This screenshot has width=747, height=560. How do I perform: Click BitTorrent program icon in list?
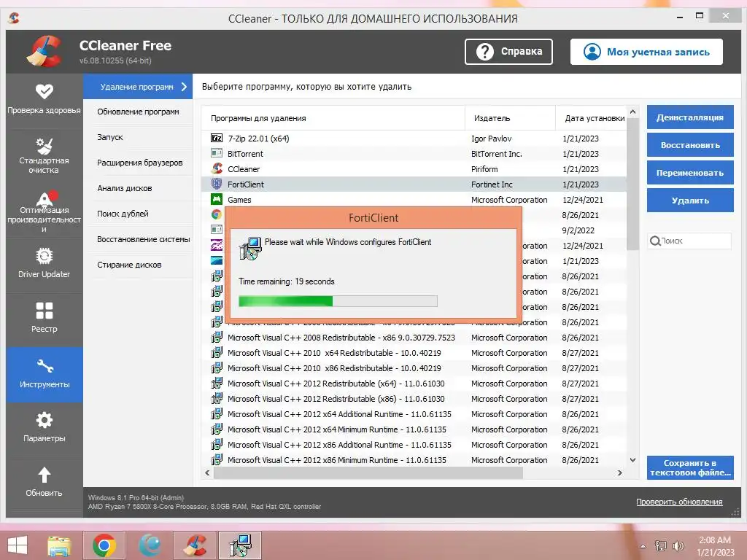click(217, 153)
